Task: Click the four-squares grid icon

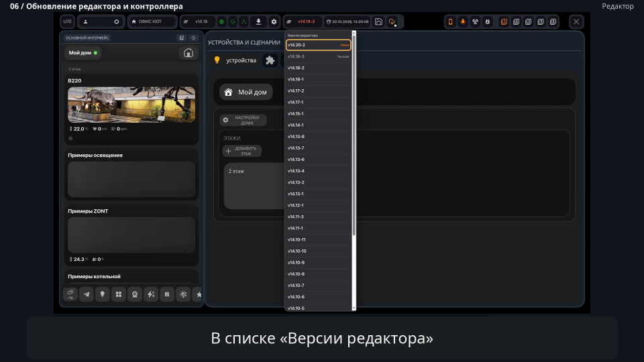Action: pos(119,294)
